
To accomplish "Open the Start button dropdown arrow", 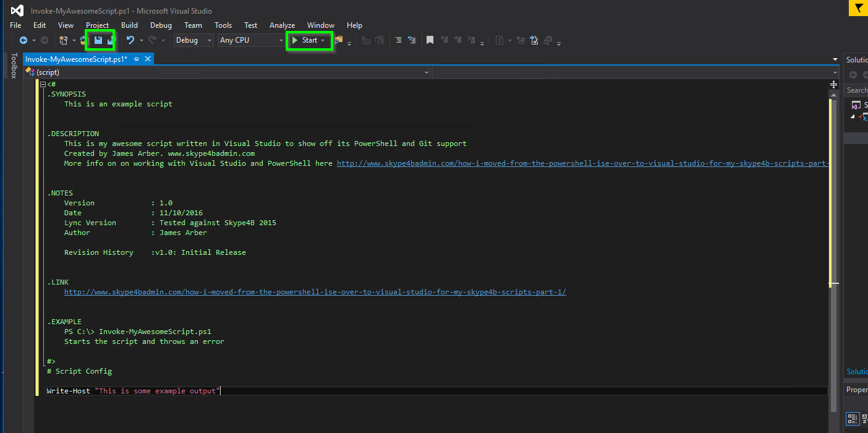I will (323, 40).
